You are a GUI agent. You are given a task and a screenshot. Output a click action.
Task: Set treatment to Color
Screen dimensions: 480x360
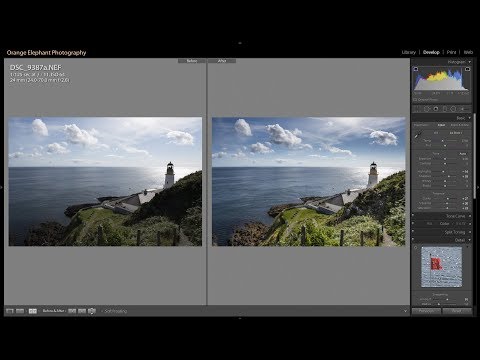(441, 125)
